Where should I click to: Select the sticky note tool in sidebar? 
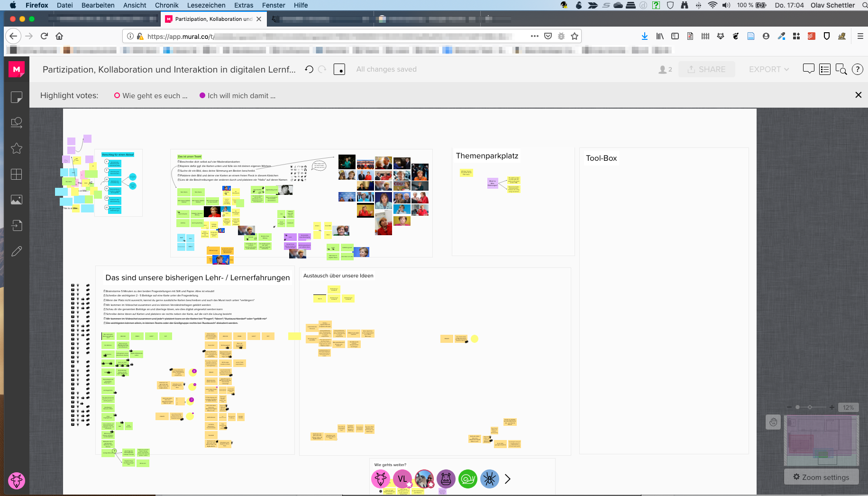point(17,97)
